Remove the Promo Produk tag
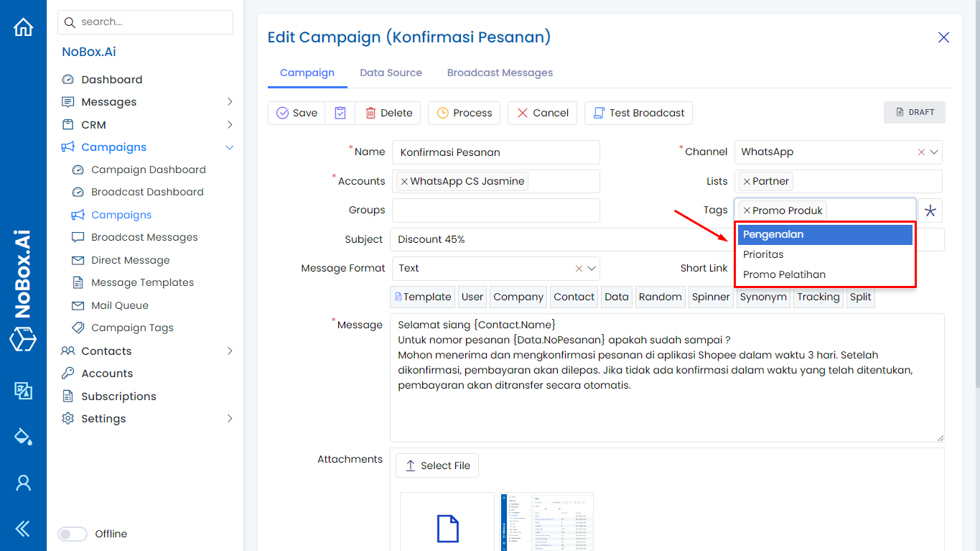Screen dimensions: 980x551 pyautogui.click(x=747, y=210)
